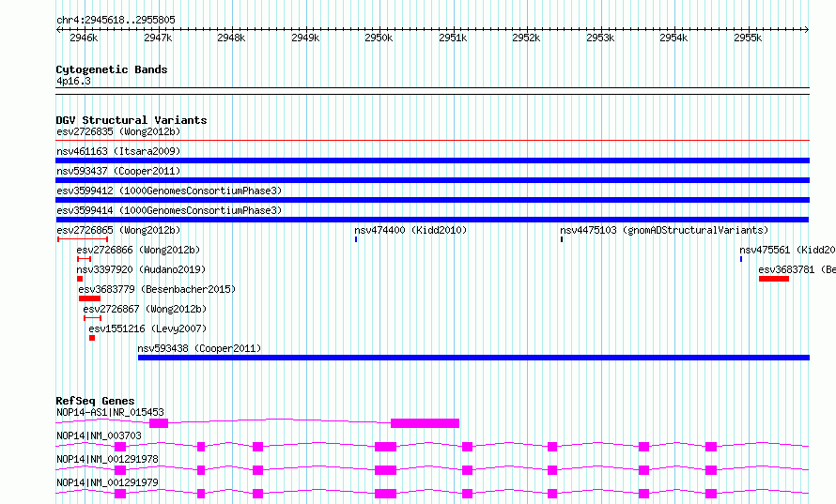
Task: Open the nsv4475103 (gnomADStructuralVariants) label
Action: [664, 230]
